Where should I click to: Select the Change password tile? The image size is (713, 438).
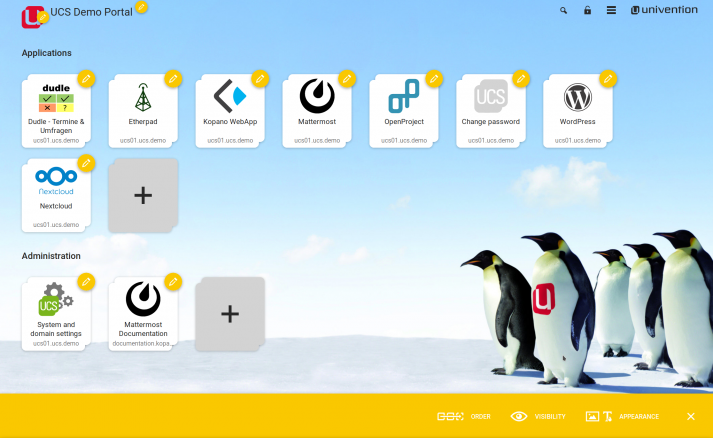tap(491, 111)
